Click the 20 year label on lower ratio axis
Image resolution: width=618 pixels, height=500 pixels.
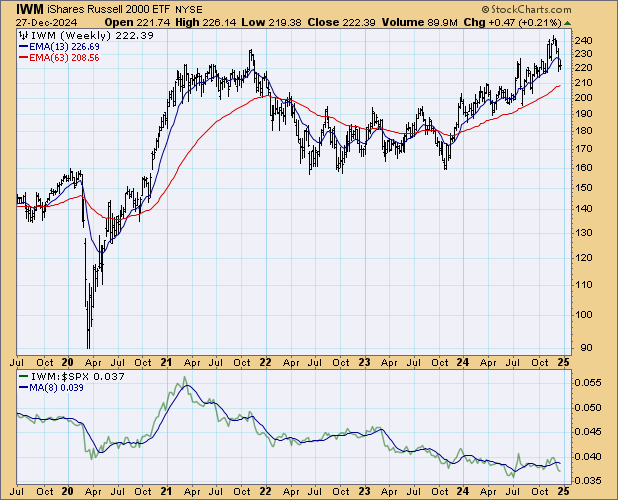point(68,491)
